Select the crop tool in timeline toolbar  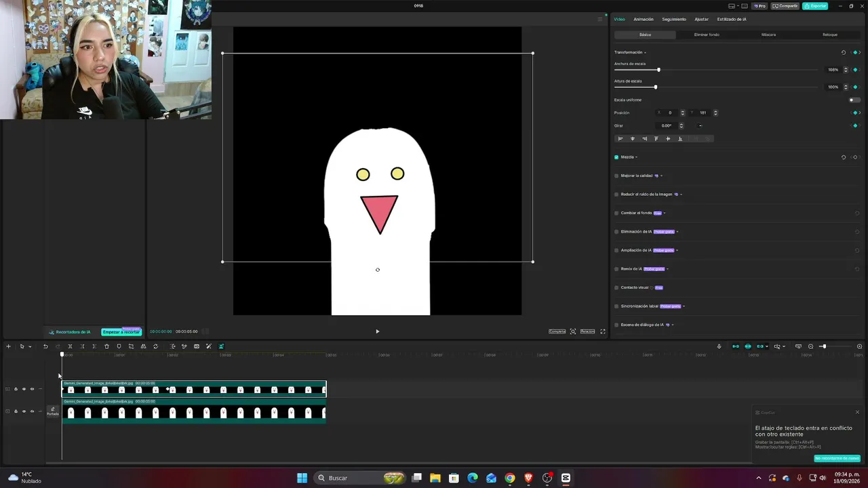(x=131, y=346)
